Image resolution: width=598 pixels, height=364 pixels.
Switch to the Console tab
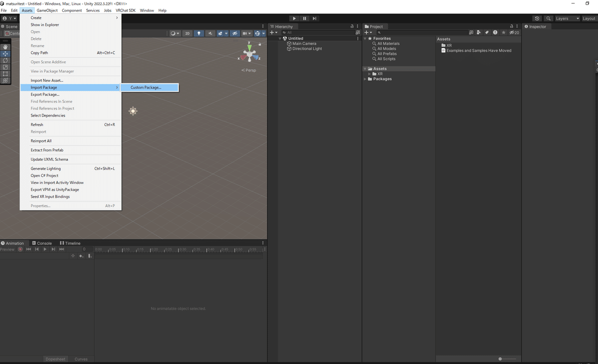pyautogui.click(x=41, y=243)
